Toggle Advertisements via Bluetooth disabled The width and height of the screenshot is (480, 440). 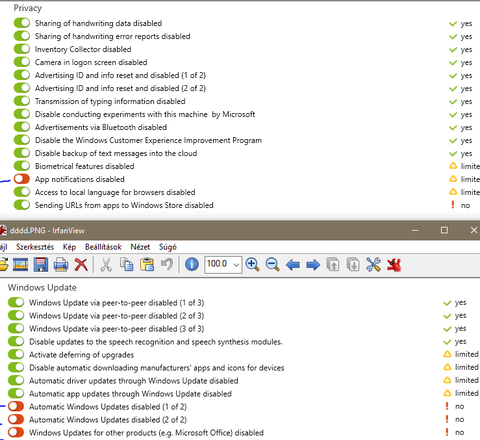point(22,127)
